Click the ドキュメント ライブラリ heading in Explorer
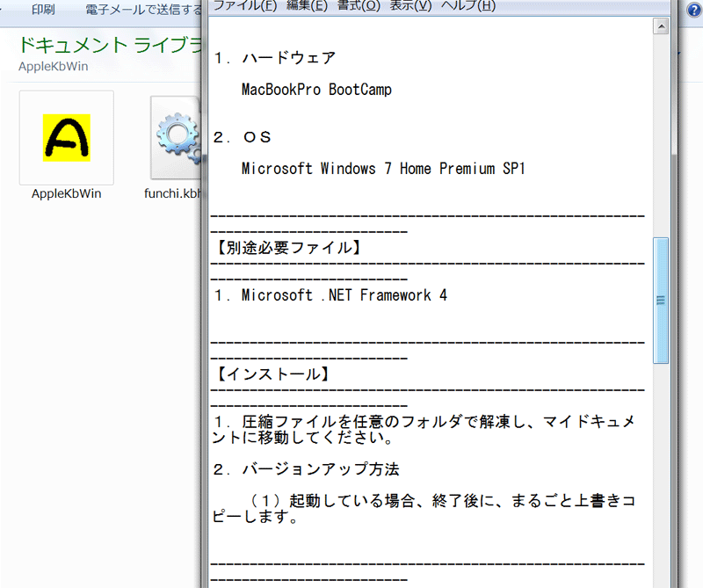Image resolution: width=703 pixels, height=588 pixels. tap(111, 46)
